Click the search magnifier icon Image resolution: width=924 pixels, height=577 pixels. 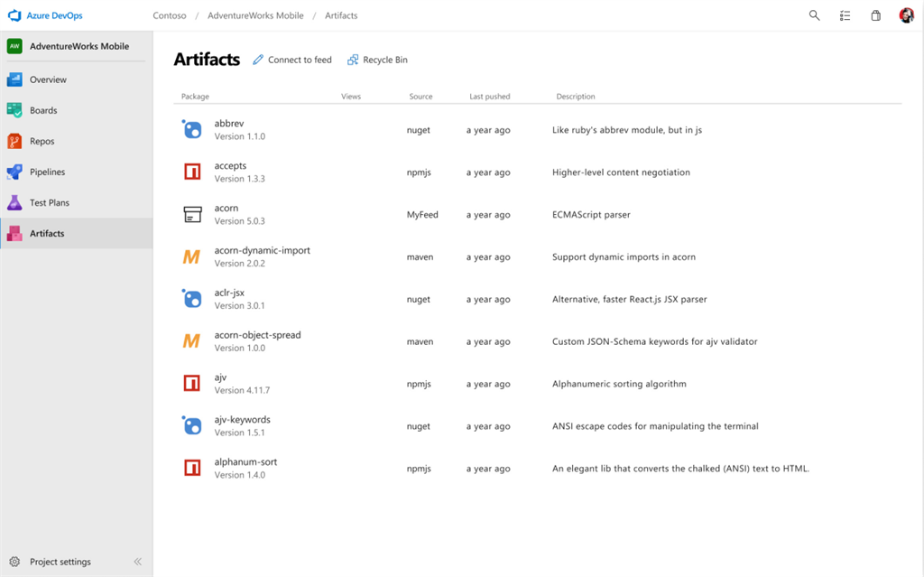(x=814, y=15)
